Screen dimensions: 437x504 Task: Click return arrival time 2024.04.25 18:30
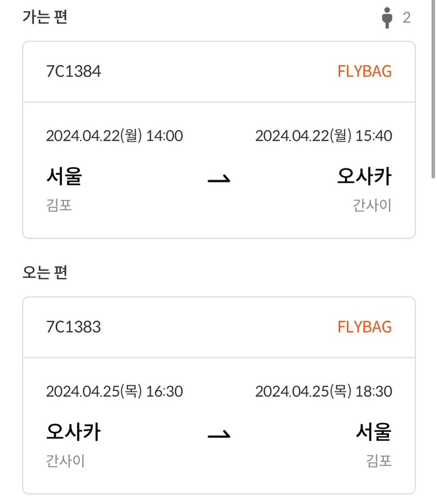pyautogui.click(x=323, y=391)
